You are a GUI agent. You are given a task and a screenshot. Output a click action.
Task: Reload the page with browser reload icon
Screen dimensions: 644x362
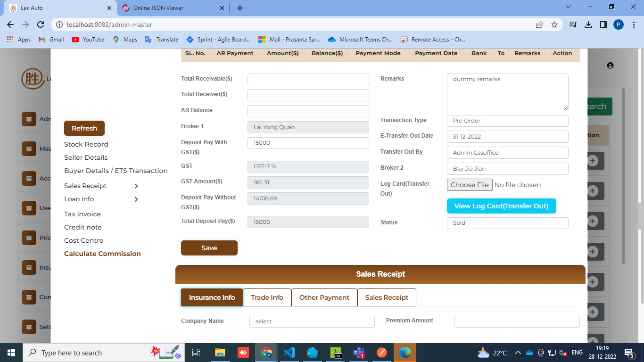[x=41, y=25]
